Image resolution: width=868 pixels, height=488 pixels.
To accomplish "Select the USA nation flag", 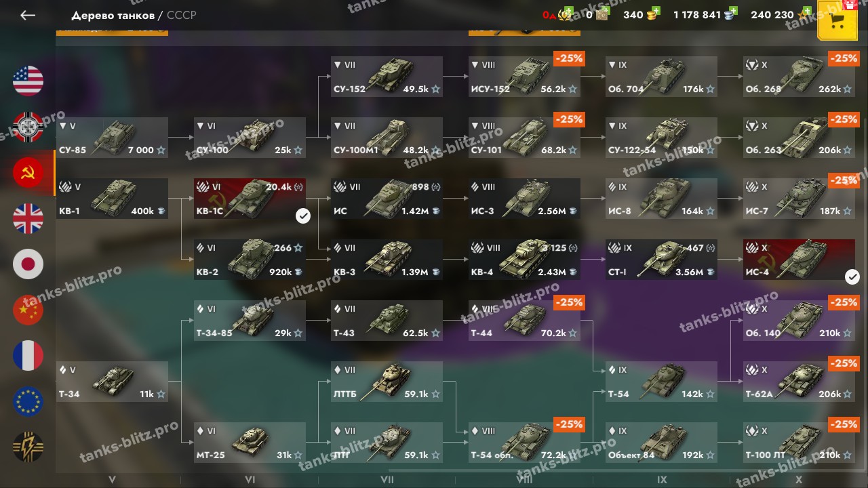I will (28, 81).
